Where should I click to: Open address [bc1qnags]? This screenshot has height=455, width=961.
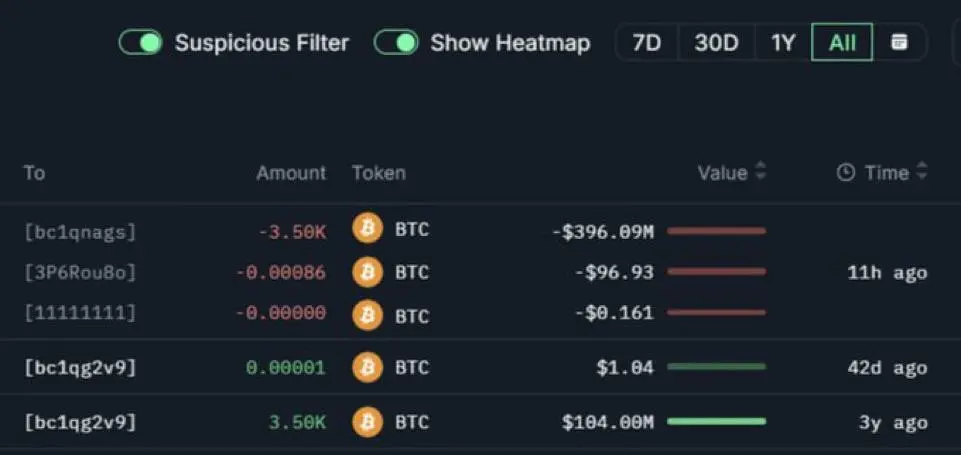tap(80, 232)
